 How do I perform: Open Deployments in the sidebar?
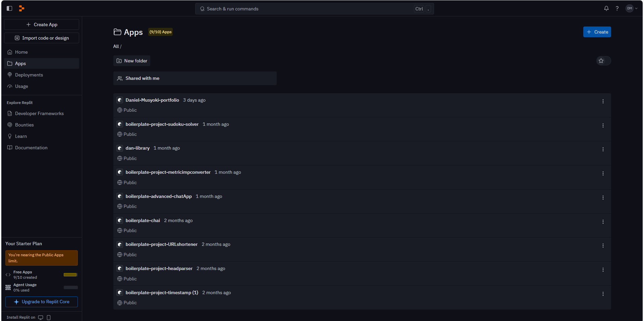click(x=42, y=75)
